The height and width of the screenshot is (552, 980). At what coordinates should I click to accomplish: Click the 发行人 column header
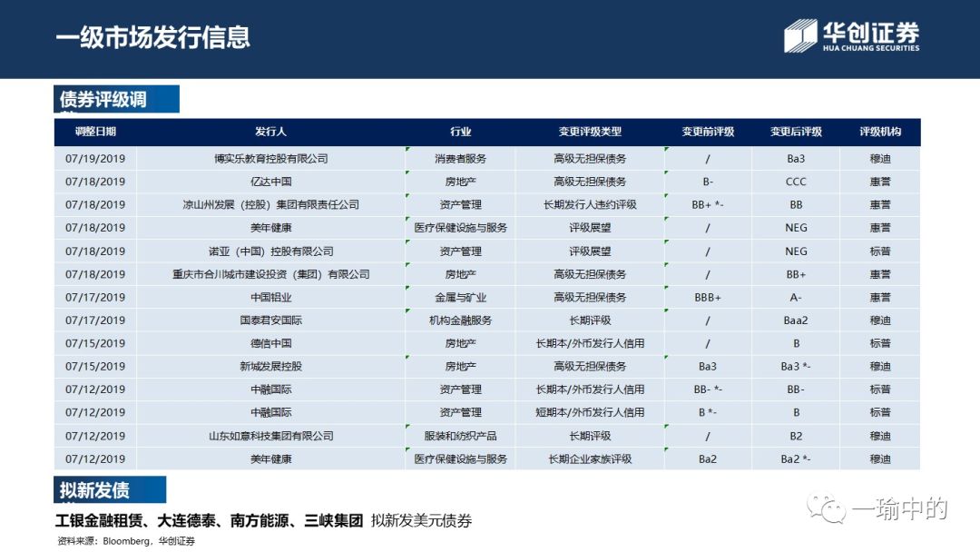coord(270,132)
